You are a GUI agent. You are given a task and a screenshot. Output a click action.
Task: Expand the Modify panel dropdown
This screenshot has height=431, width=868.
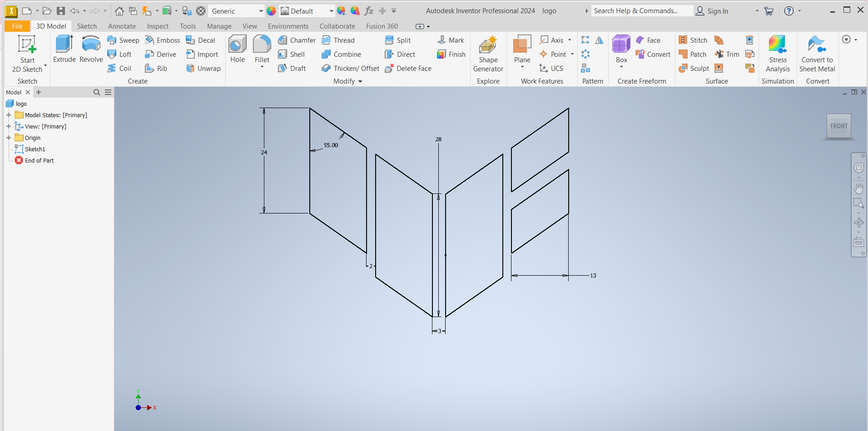pyautogui.click(x=360, y=81)
